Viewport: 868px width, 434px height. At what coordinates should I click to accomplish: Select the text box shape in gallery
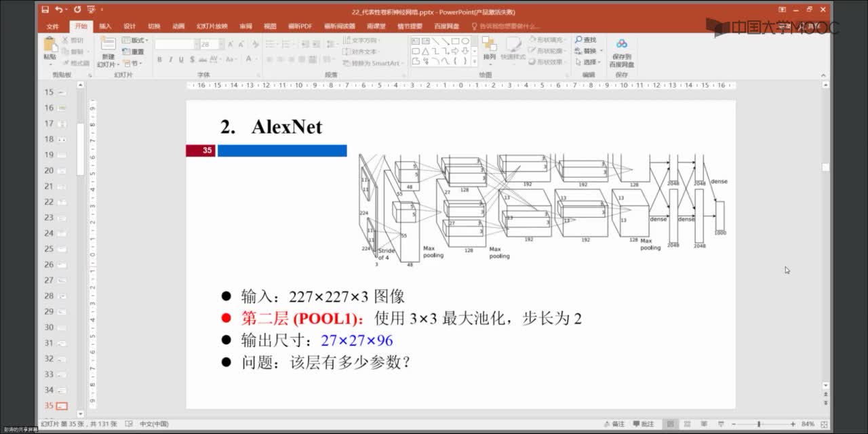(415, 41)
